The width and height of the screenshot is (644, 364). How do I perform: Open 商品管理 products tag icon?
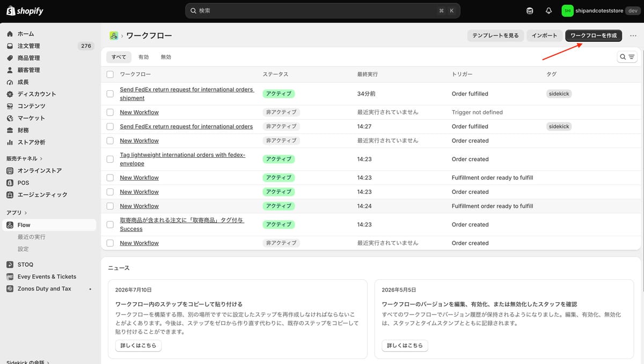click(x=10, y=58)
